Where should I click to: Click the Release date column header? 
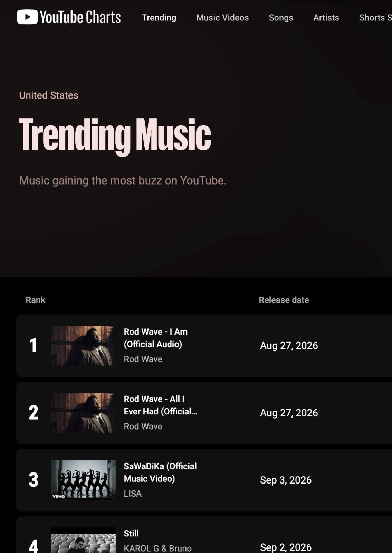click(284, 300)
